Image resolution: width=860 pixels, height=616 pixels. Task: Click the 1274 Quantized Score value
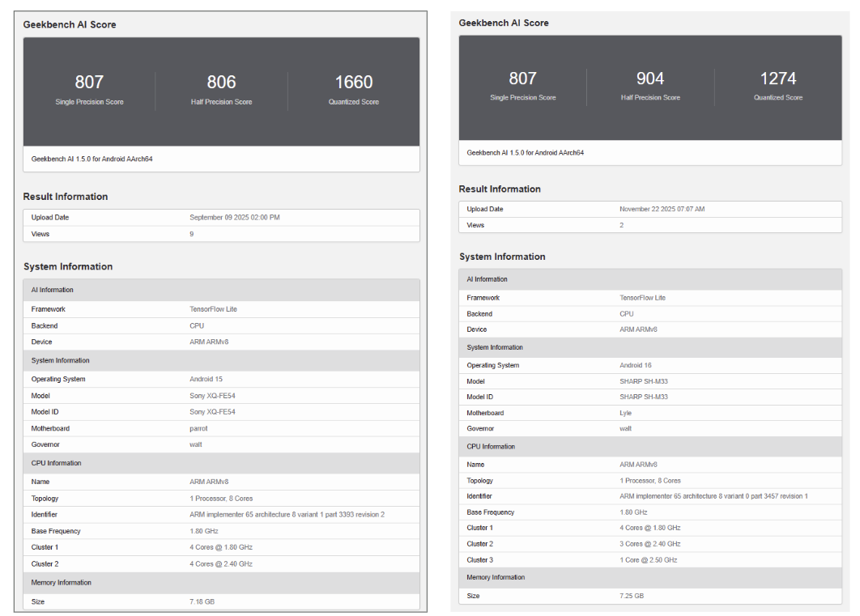click(x=777, y=79)
